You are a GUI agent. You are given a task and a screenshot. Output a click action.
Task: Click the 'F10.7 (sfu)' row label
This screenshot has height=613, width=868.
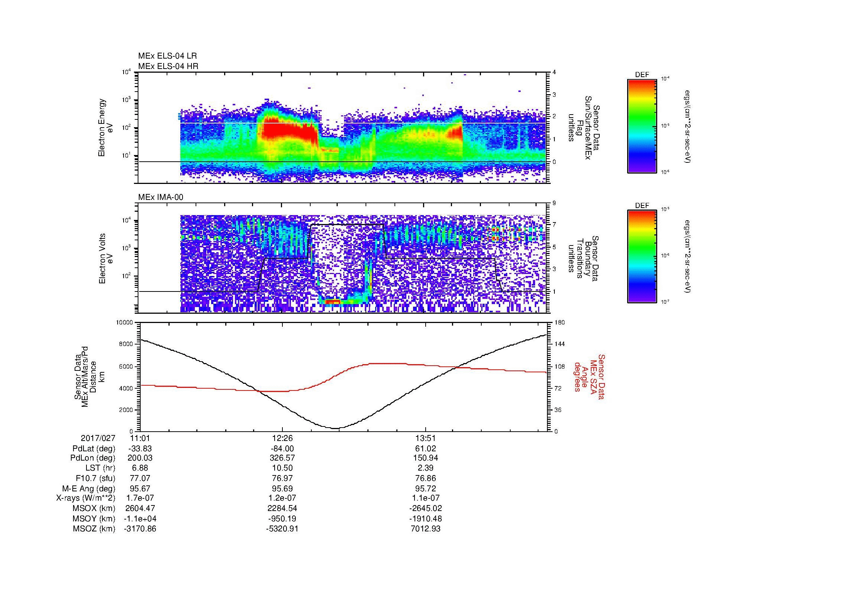pyautogui.click(x=95, y=478)
